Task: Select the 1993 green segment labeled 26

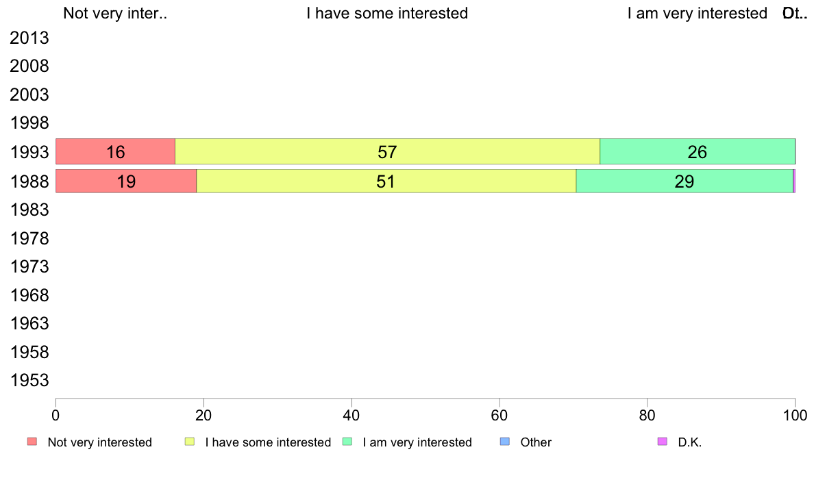Action: (698, 151)
